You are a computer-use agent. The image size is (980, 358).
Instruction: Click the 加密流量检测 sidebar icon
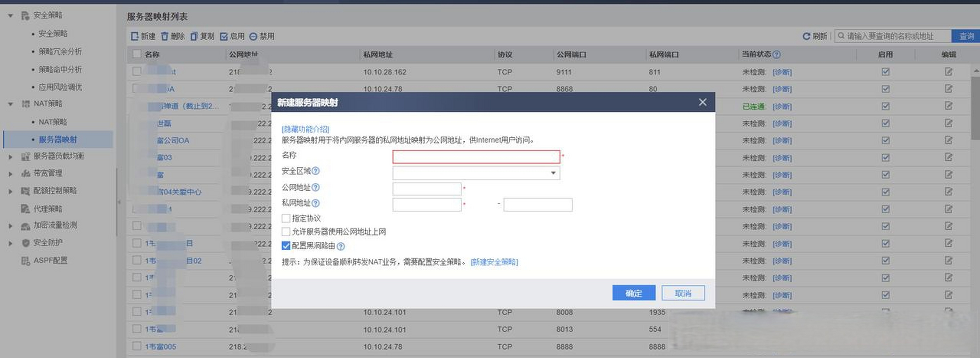pyautogui.click(x=25, y=226)
